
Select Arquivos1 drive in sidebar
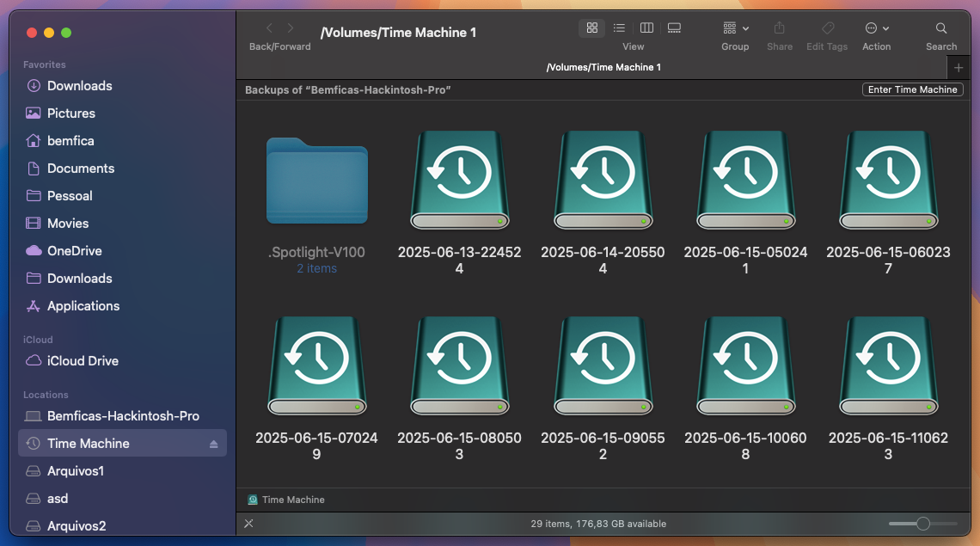(x=122, y=471)
